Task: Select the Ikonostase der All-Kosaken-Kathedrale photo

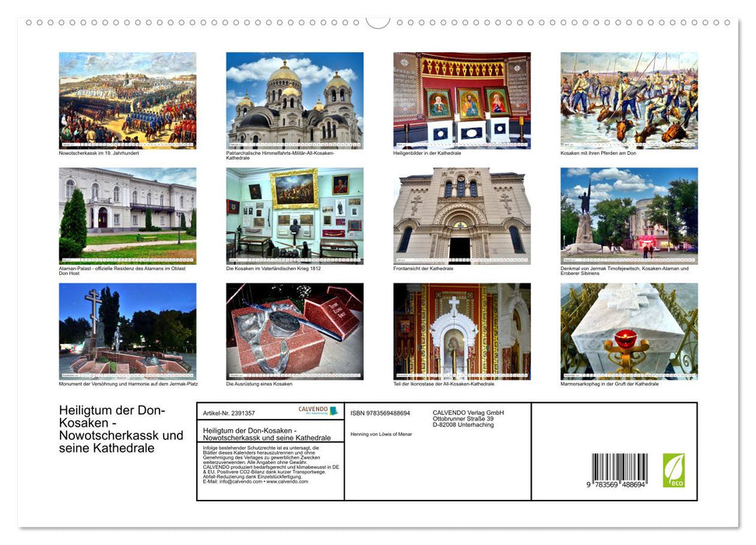Action: (x=462, y=332)
